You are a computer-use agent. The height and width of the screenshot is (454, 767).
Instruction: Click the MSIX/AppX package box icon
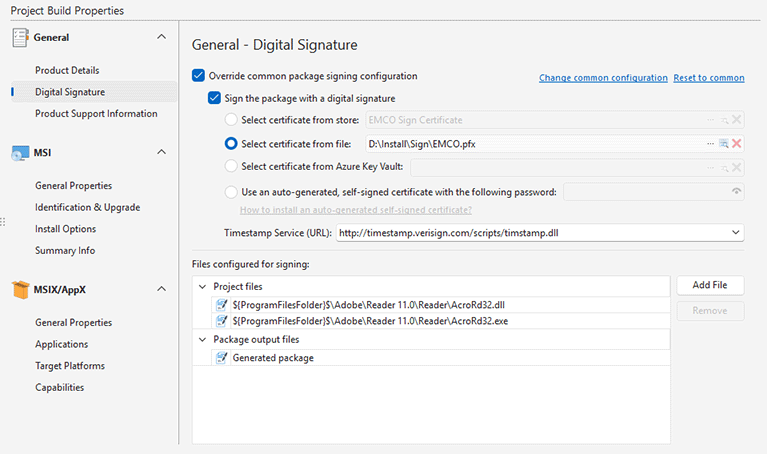(x=20, y=289)
